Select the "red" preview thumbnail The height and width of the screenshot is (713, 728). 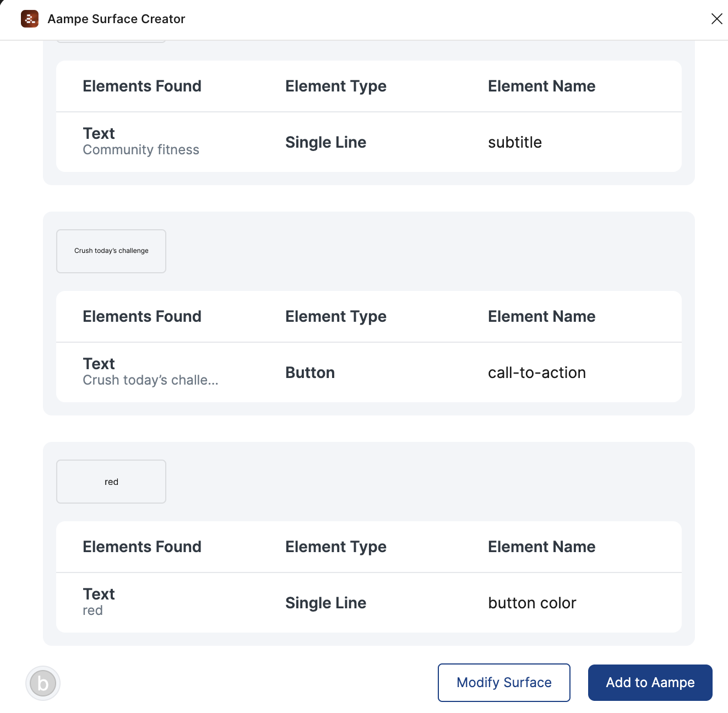coord(111,482)
